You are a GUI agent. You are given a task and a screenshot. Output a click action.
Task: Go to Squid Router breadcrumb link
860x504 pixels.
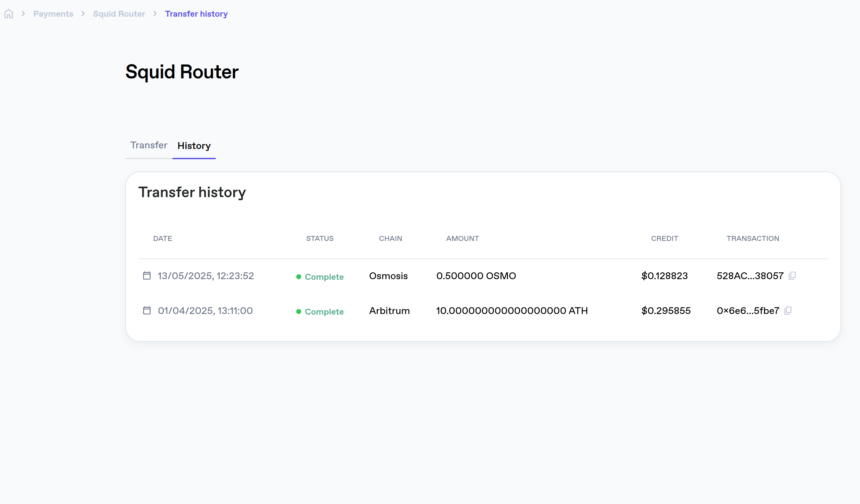point(119,14)
